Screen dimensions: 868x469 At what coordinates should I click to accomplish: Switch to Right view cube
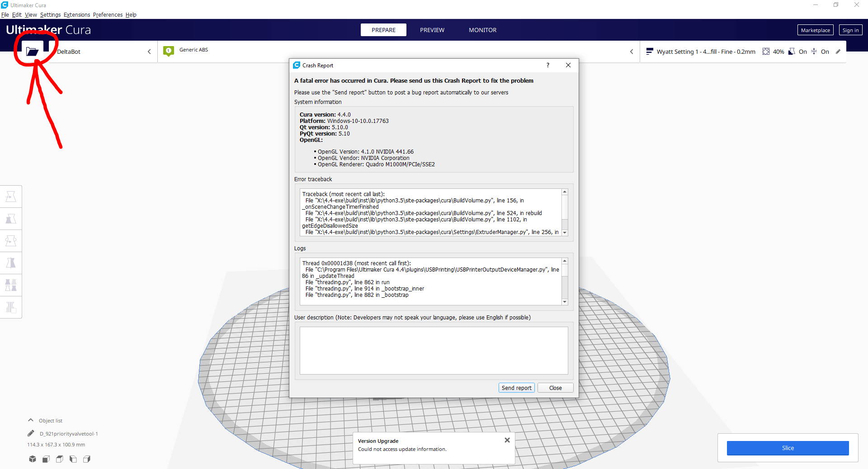pyautogui.click(x=87, y=459)
